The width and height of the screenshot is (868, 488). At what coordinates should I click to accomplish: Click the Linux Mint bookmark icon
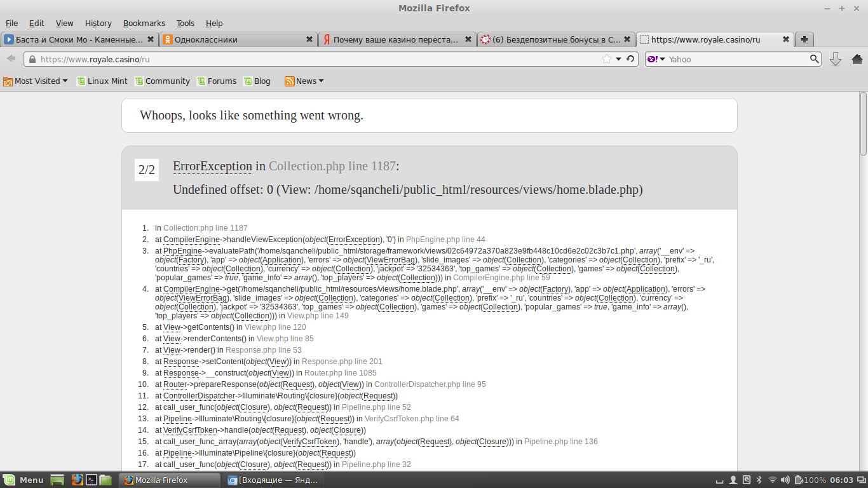pos(83,81)
